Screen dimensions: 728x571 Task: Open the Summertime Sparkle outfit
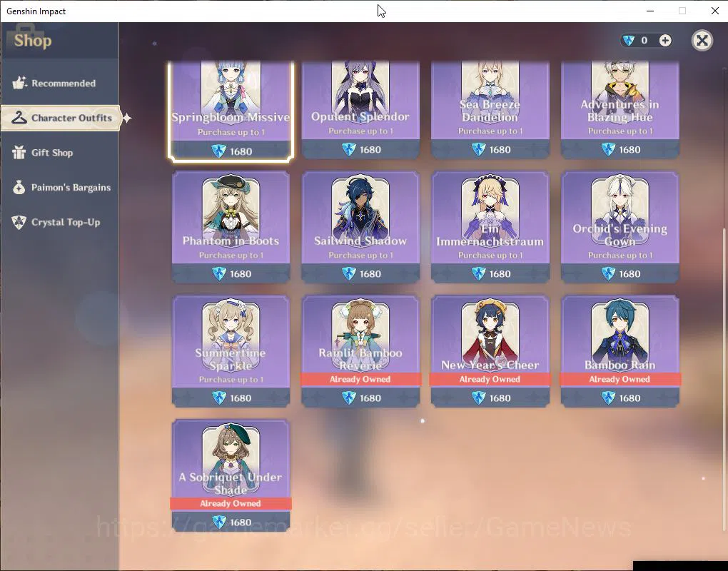(x=231, y=351)
